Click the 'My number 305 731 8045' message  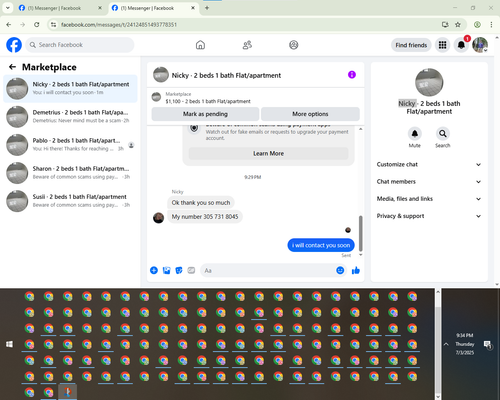coord(205,217)
